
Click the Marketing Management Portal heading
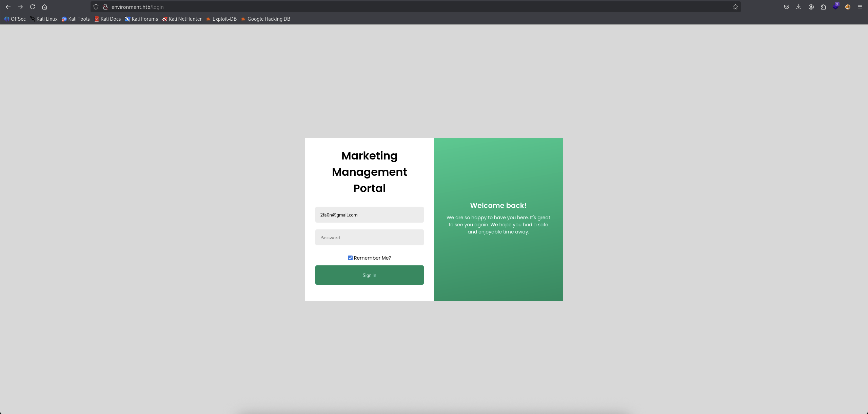point(369,172)
